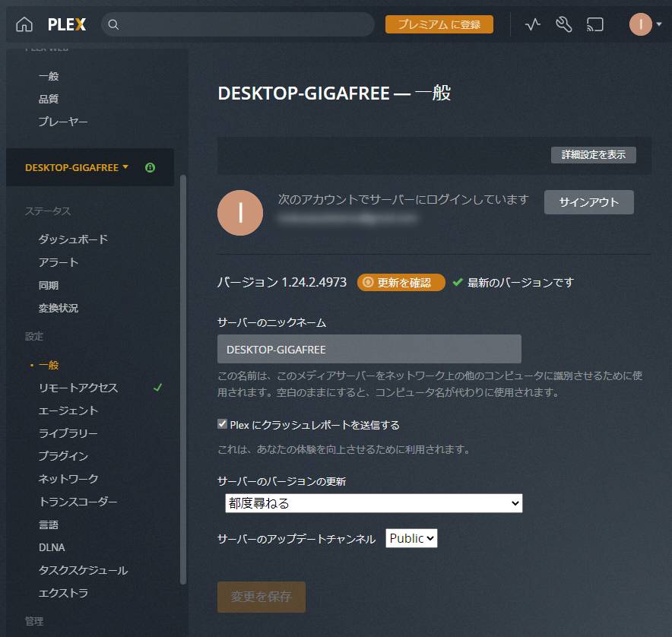
Task: Click サインアウト button
Action: click(589, 202)
